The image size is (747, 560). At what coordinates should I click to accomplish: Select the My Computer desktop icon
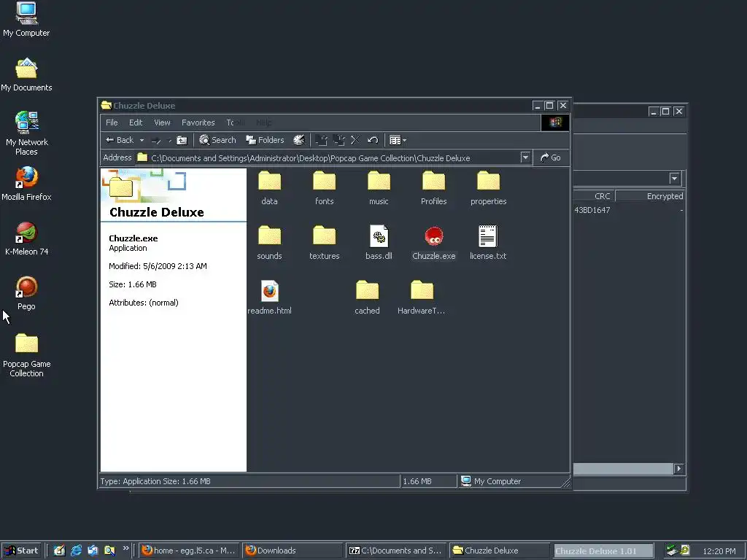26,20
